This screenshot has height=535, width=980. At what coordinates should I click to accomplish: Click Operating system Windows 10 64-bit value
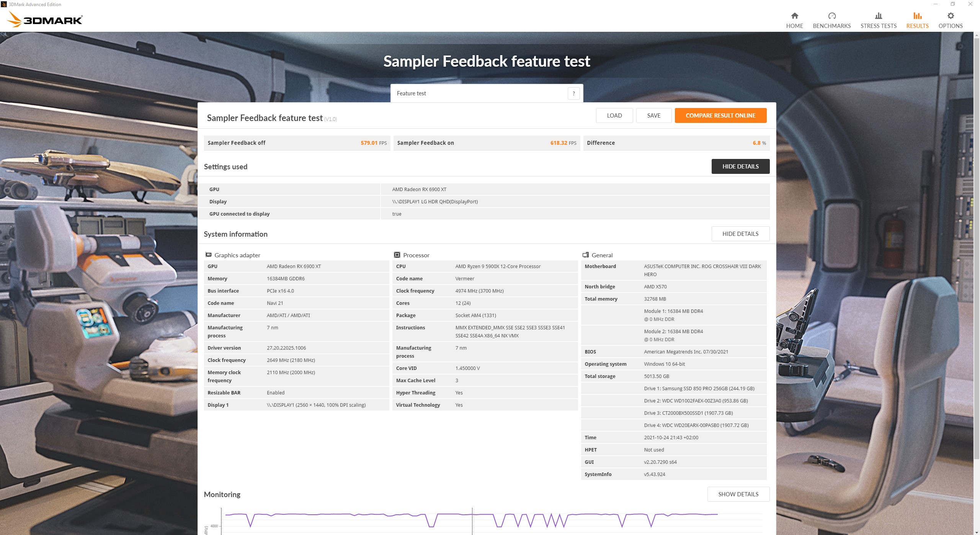664,364
